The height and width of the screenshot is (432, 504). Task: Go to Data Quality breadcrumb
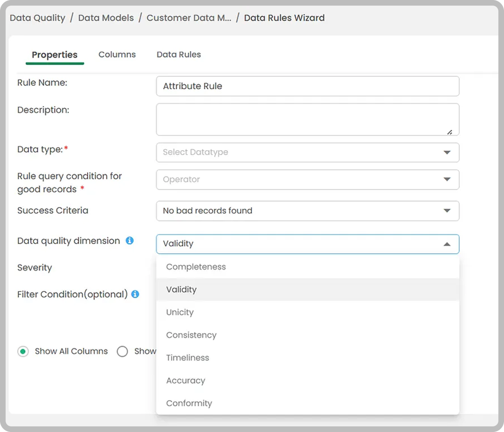pos(37,18)
